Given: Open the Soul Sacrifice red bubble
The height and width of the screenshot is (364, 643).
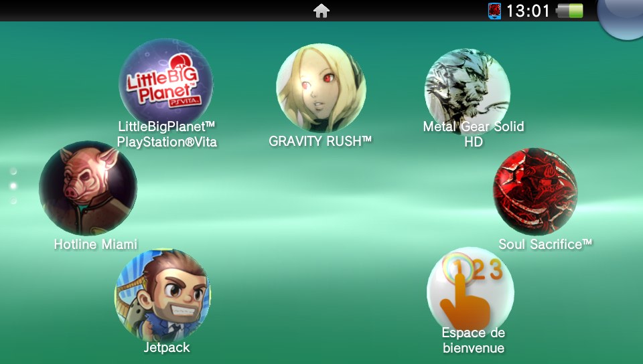Looking at the screenshot, I should (x=535, y=191).
